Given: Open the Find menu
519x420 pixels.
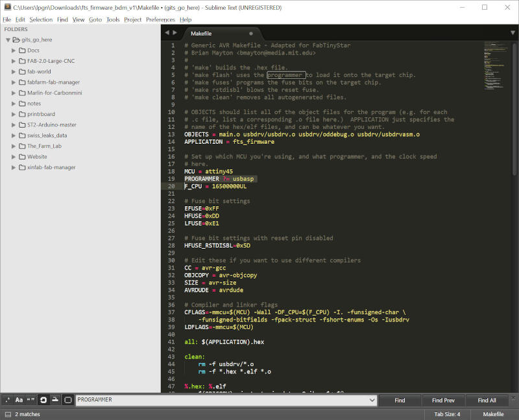Looking at the screenshot, I should pyautogui.click(x=62, y=19).
